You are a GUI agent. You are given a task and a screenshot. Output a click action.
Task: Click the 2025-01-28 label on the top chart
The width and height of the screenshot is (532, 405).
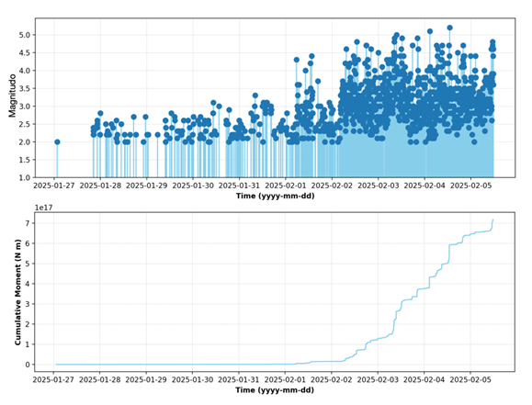100,186
